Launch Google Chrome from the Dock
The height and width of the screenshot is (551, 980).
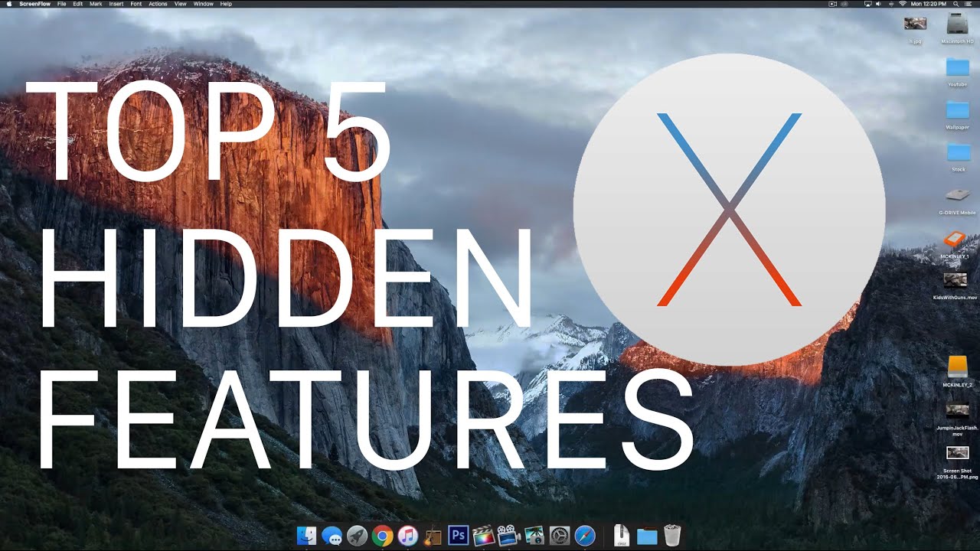click(383, 536)
